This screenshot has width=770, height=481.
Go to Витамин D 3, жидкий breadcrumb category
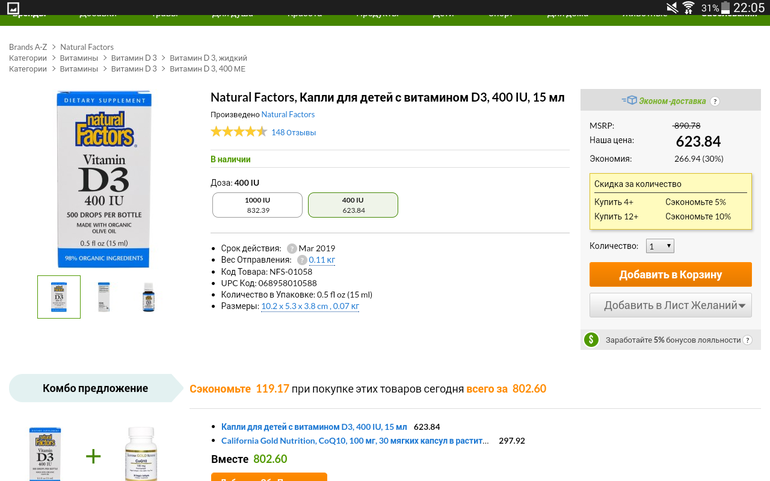[208, 58]
